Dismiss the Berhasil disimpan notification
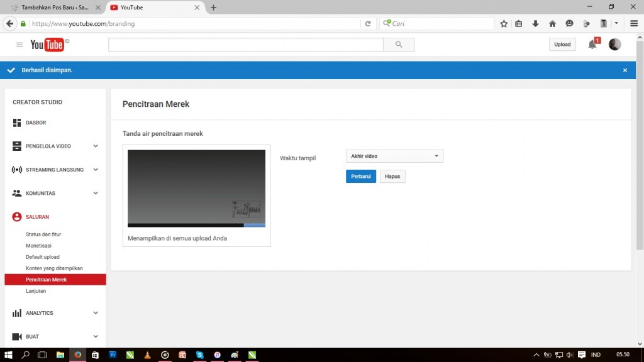The width and height of the screenshot is (644, 362). pyautogui.click(x=625, y=70)
